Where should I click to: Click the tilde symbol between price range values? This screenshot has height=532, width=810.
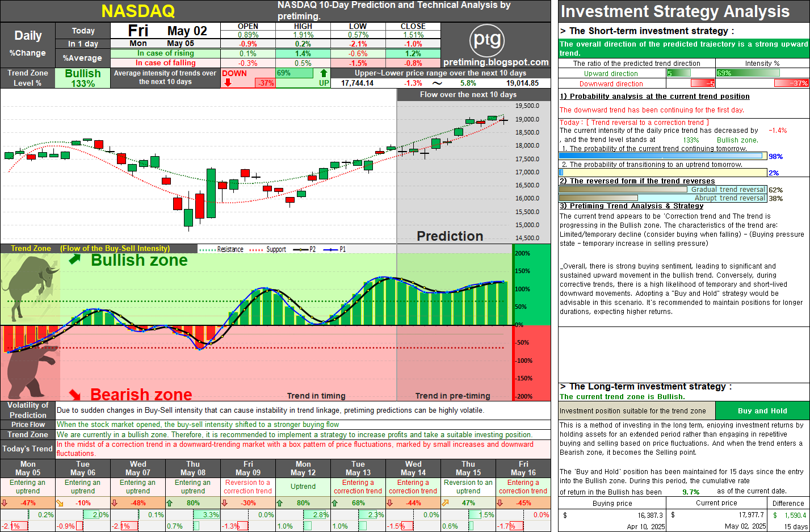point(437,83)
